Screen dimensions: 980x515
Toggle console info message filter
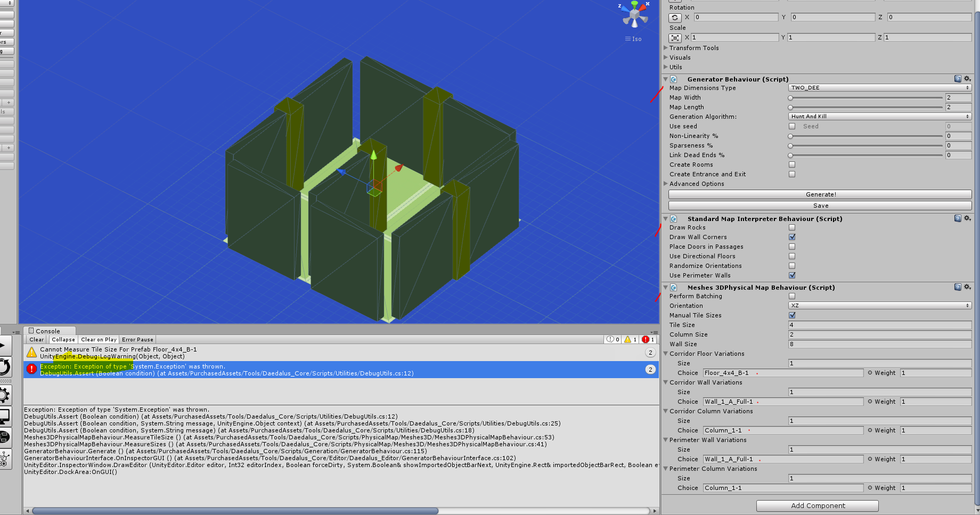pyautogui.click(x=612, y=339)
